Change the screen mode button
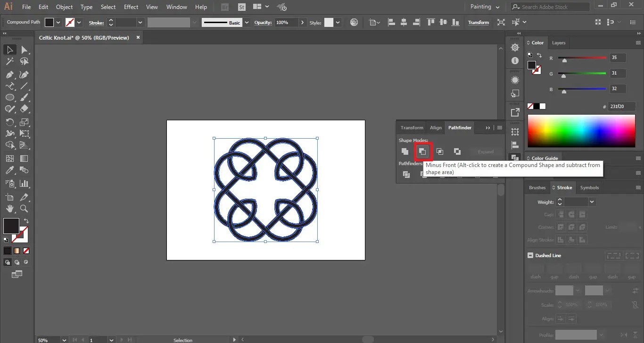This screenshot has height=343, width=644. tap(17, 274)
